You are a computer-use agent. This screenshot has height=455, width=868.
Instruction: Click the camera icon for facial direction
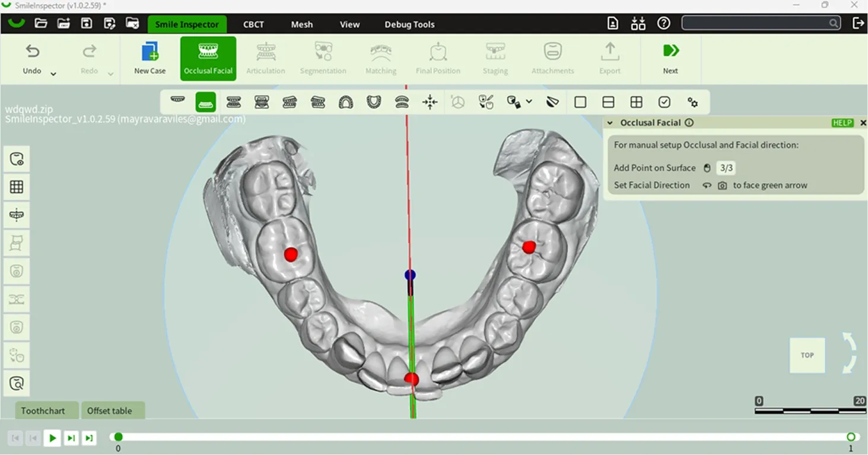pyautogui.click(x=722, y=186)
